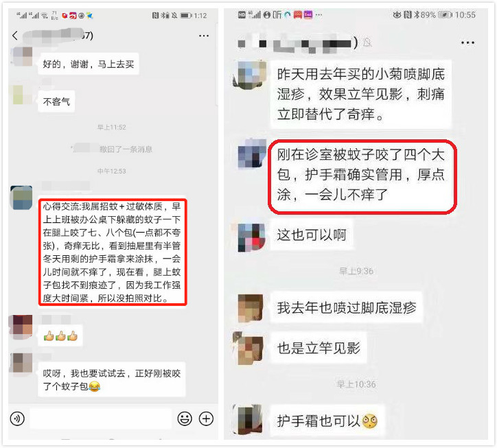
Task: Tap the 也是立竿见影 message bubble
Action: pos(319,348)
